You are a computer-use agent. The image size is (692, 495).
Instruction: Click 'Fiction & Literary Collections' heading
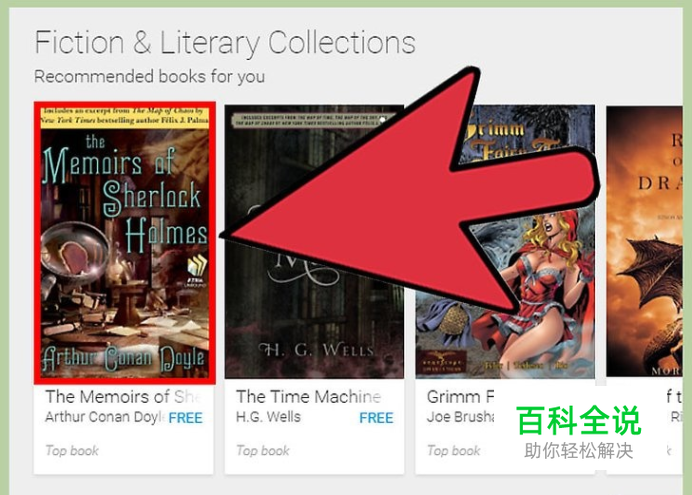coord(225,43)
